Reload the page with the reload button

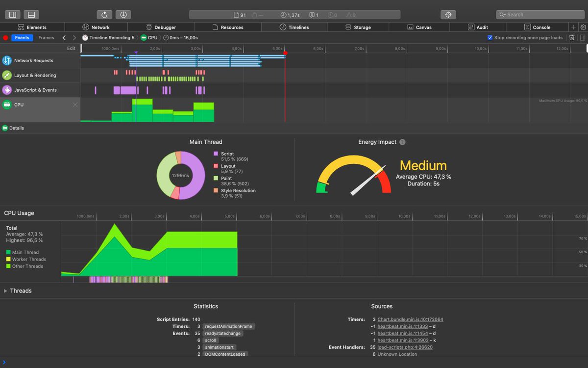click(x=105, y=15)
